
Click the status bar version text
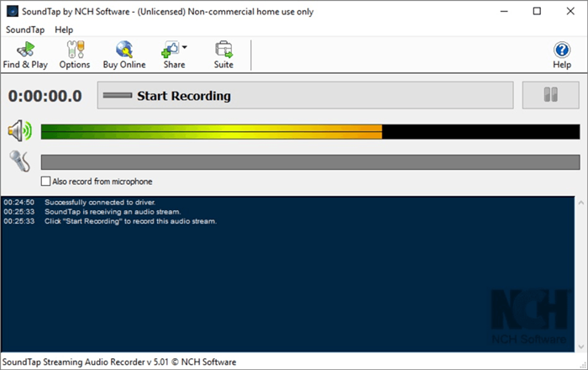pyautogui.click(x=119, y=362)
